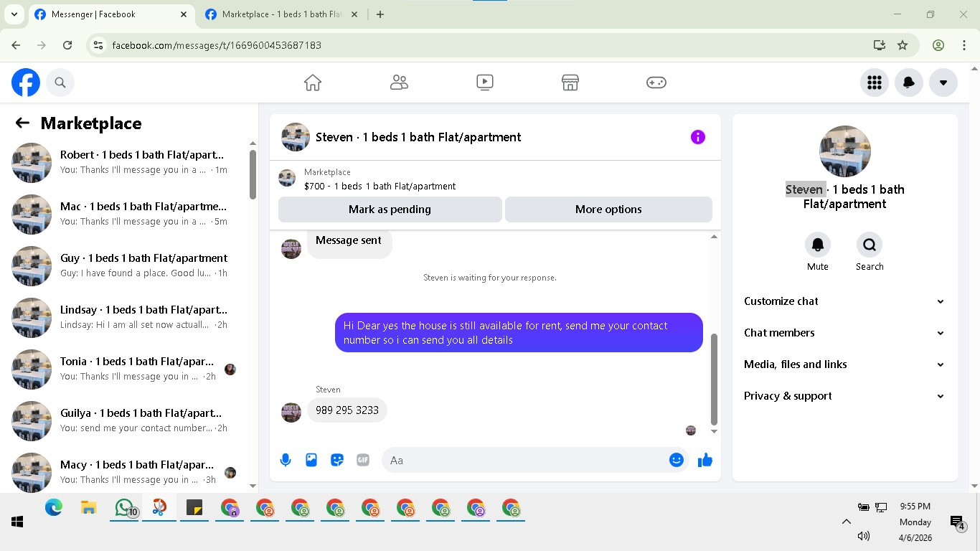Click the More options button
The image size is (980, 551).
(608, 209)
